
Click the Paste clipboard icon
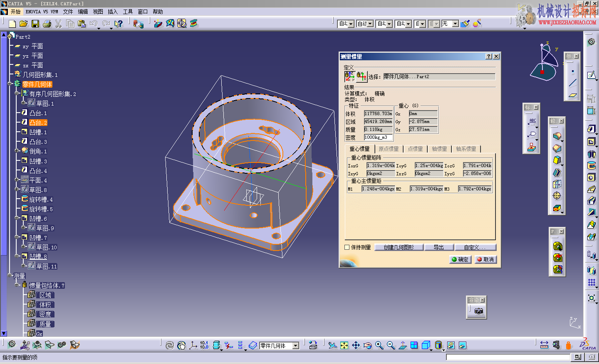[x=82, y=24]
